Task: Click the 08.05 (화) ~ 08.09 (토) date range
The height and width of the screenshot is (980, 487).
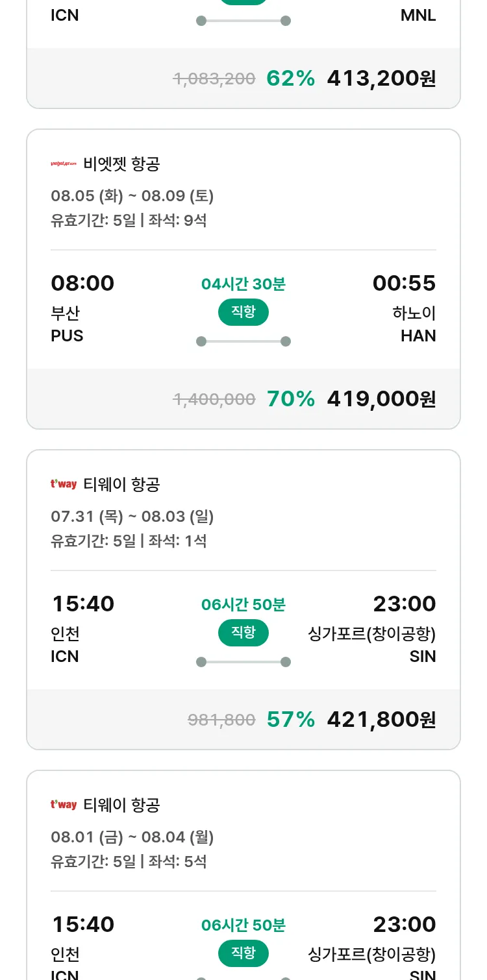Action: point(132,196)
